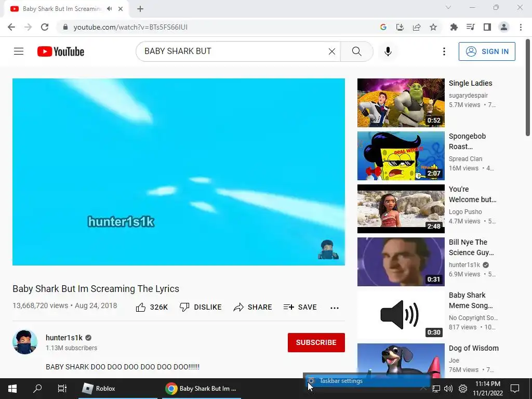Screen dimensions: 532x399
Task: Click the magnifier search button
Action: [356, 51]
